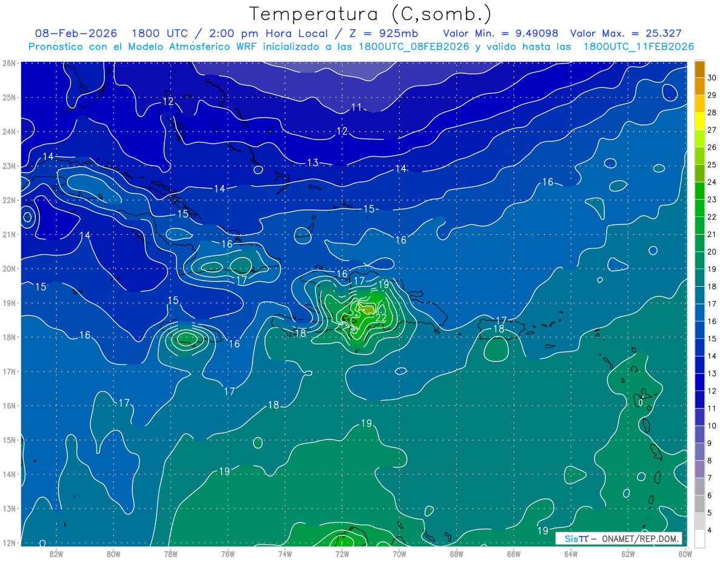
Task: Click the white bottom segment of the color bar
Action: point(699,538)
